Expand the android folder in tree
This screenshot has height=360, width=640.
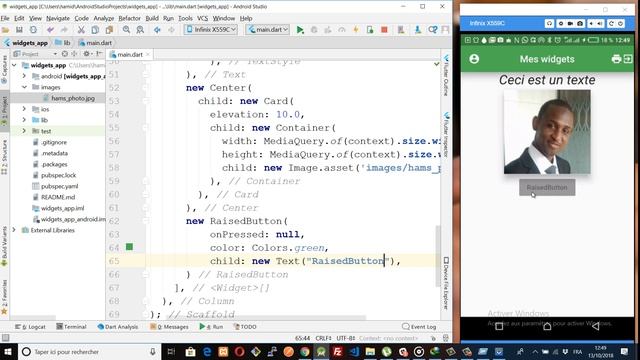click(x=24, y=76)
